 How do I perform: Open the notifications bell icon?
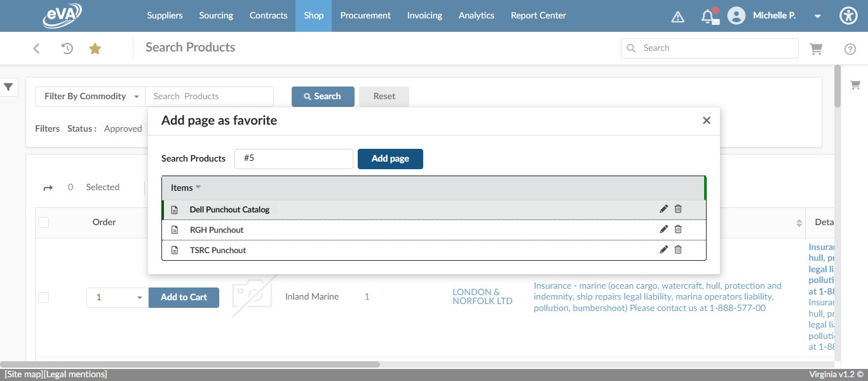point(708,17)
